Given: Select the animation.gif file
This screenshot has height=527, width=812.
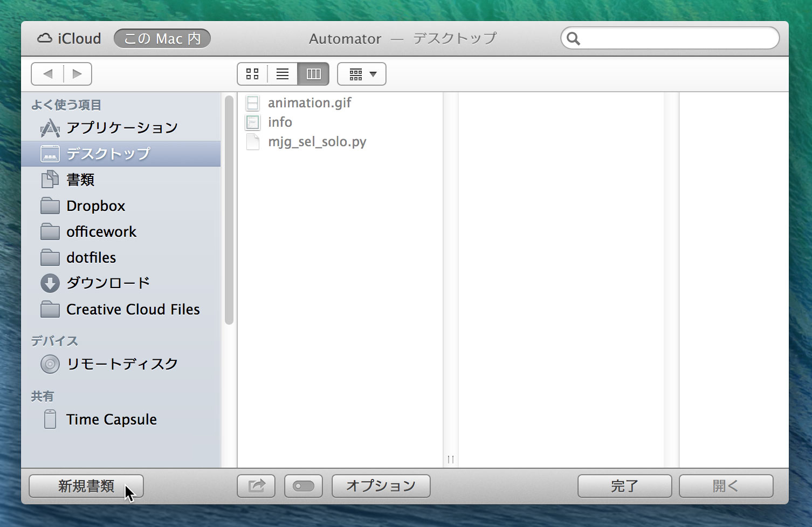Looking at the screenshot, I should point(340,102).
